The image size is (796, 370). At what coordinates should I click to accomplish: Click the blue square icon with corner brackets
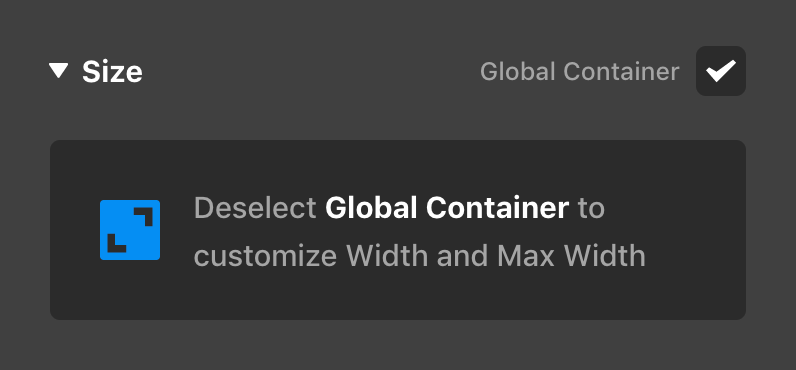click(130, 230)
